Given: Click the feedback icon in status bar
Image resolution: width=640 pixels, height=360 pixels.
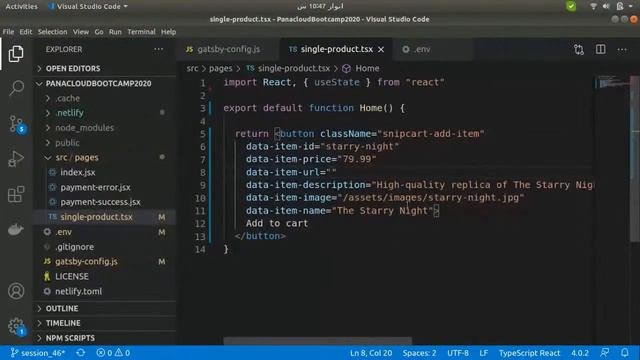Looking at the screenshot, I should point(604,353).
